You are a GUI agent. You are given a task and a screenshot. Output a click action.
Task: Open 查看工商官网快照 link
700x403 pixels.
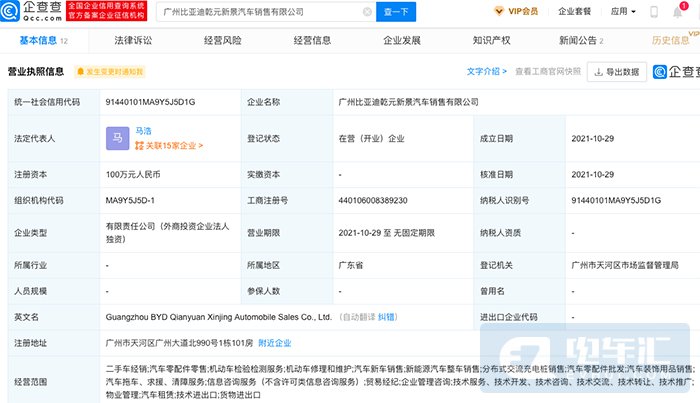click(548, 71)
